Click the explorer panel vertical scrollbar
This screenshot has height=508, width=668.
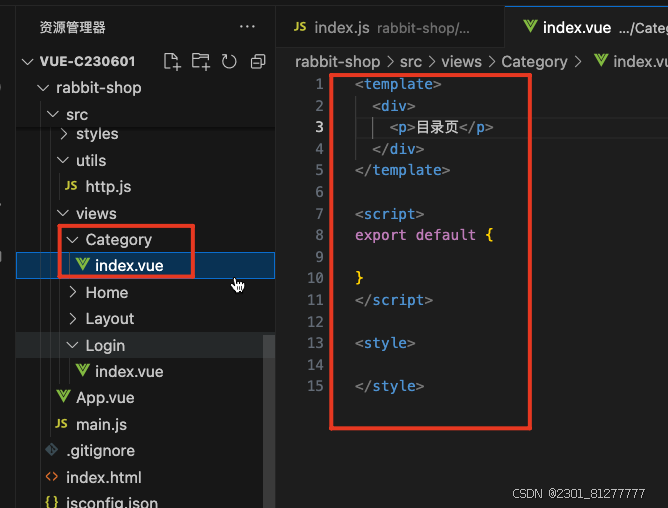pos(269,421)
